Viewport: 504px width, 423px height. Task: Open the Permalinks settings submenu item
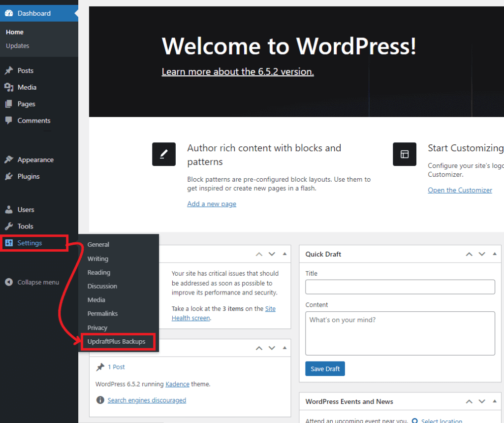coord(102,313)
